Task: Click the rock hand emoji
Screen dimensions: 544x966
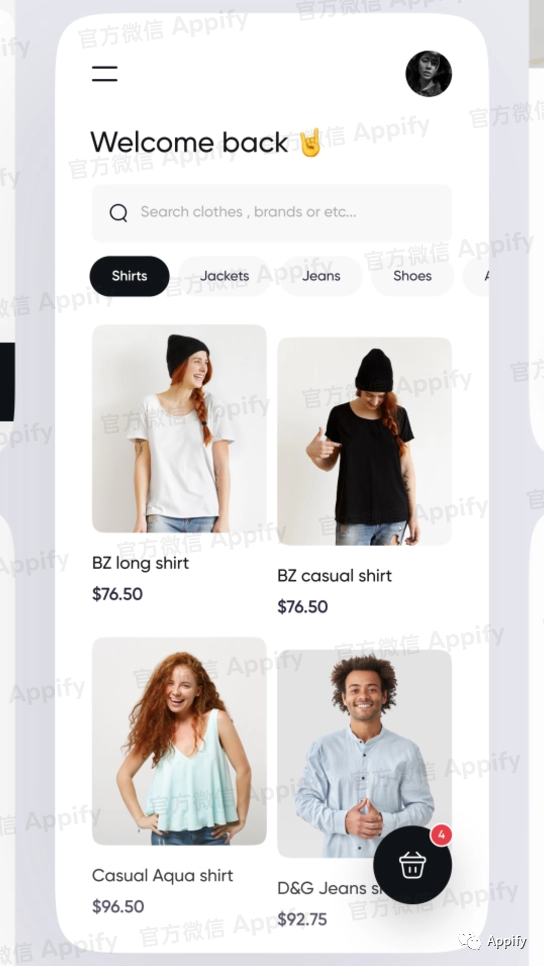Action: coord(310,142)
